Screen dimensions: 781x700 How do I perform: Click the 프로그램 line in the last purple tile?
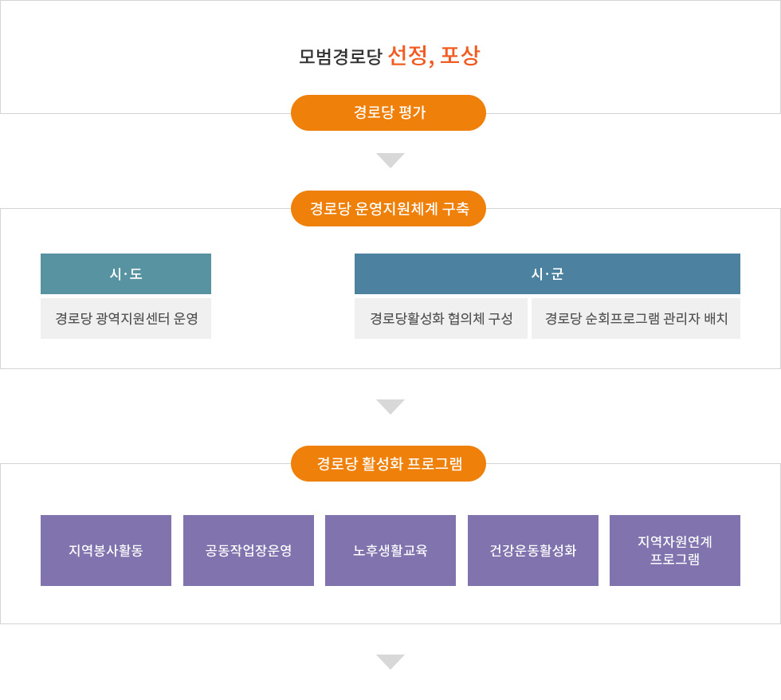point(675,559)
